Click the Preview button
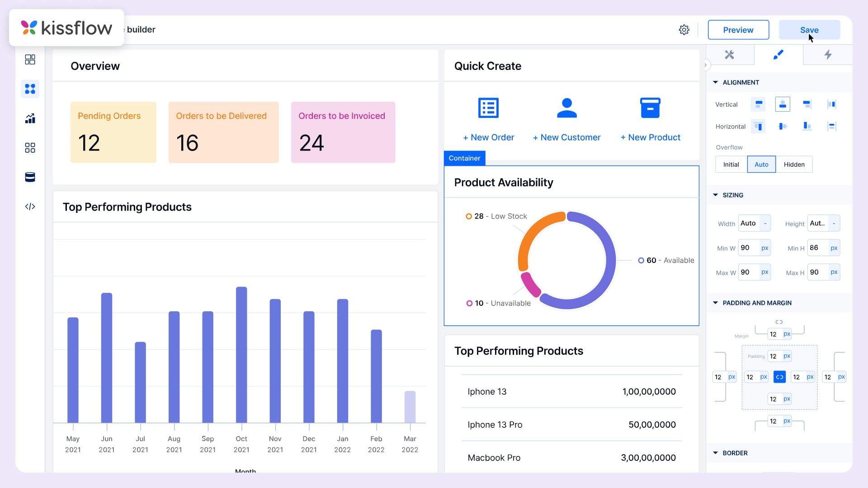 (738, 29)
